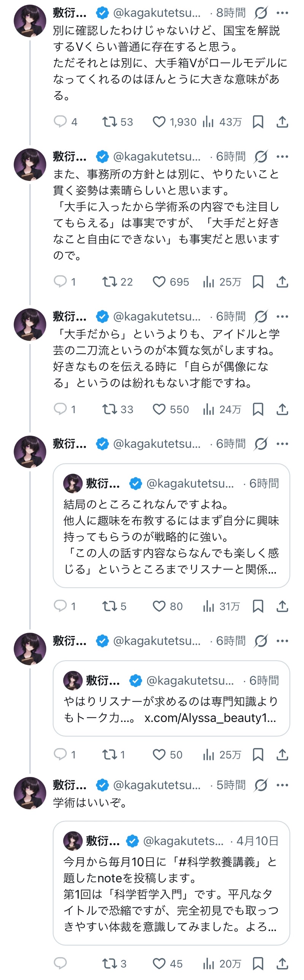Open more options on 学術はいいぞ tweet
Viewport: 304px width, 980px height.
pos(282,785)
